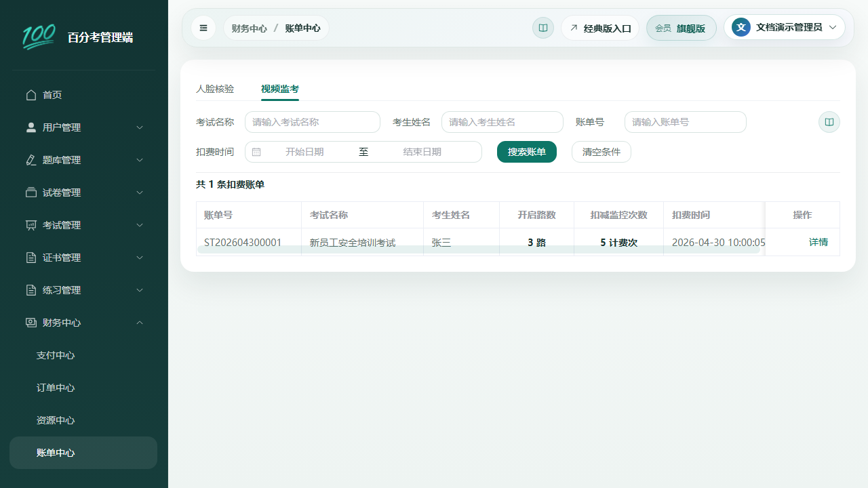
Task: Click the home icon beside 首页
Action: 31,95
